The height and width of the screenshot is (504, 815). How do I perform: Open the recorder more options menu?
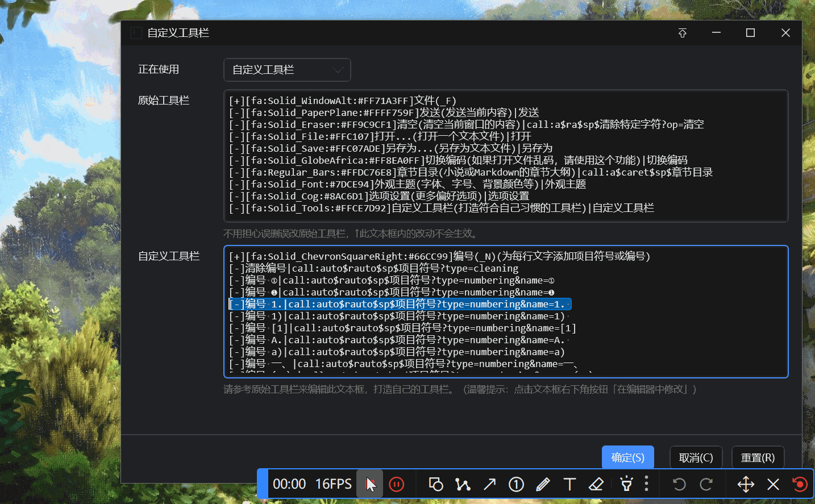[x=646, y=484]
